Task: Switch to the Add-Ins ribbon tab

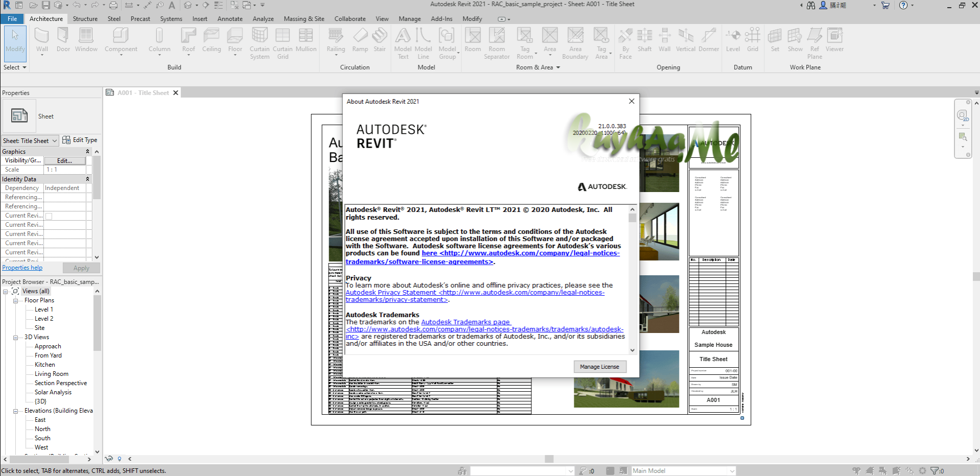Action: (x=441, y=19)
